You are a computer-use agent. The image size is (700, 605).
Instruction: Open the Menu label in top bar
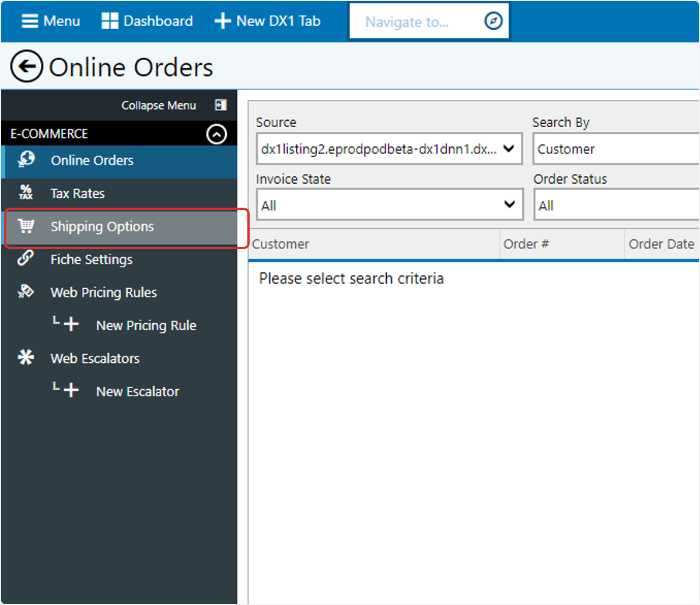pyautogui.click(x=62, y=21)
